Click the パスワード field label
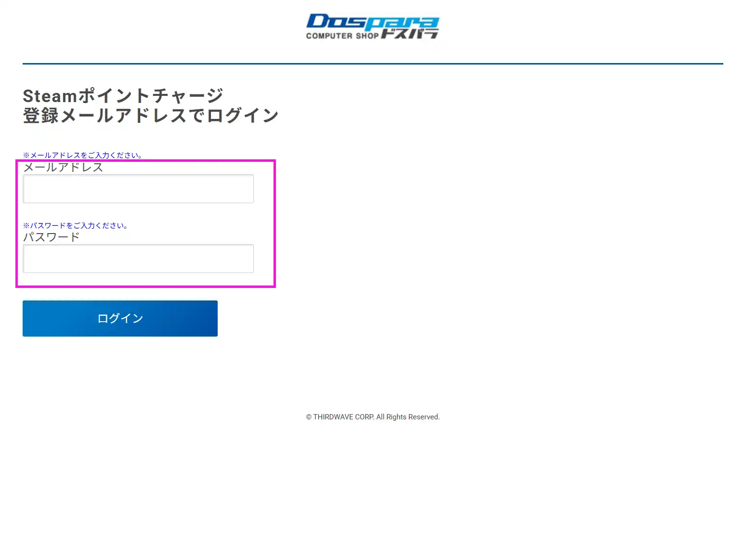The width and height of the screenshot is (744, 560). pos(52,237)
